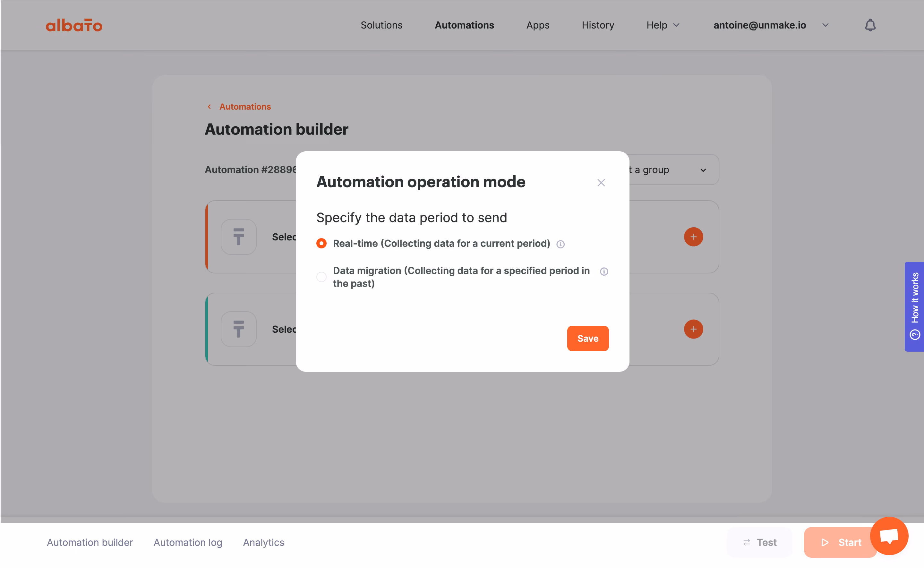Select the Real-time radio option
This screenshot has height=568, width=924.
point(321,243)
